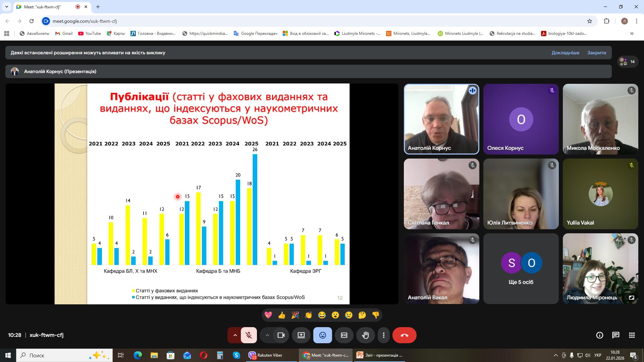Image resolution: width=644 pixels, height=362 pixels.
Task: Open the emoji reactions button
Action: pos(322,335)
